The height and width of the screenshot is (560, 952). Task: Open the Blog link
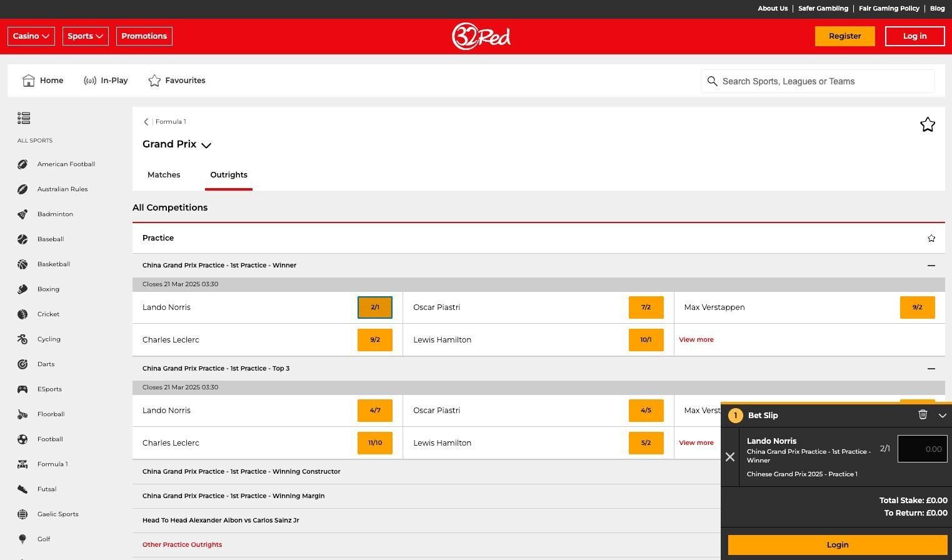pyautogui.click(x=937, y=9)
